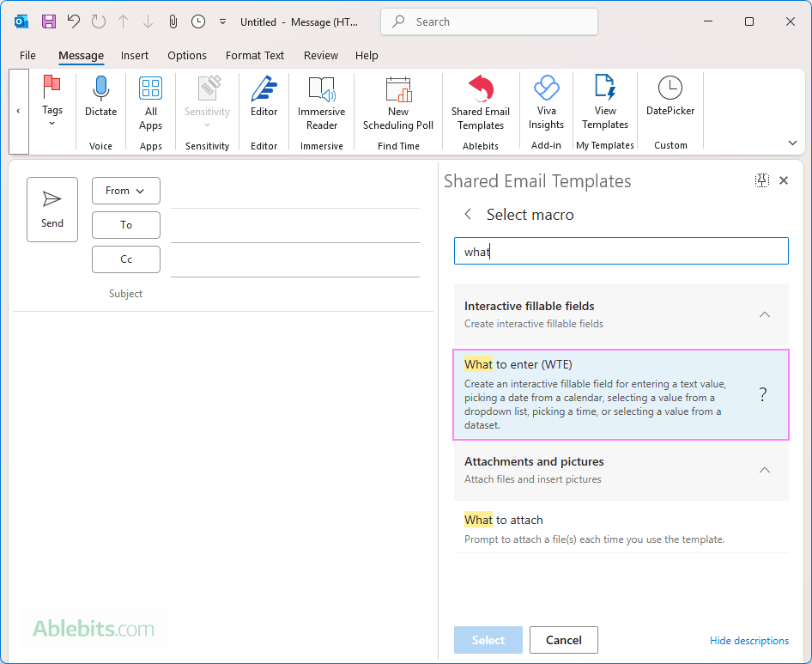Open the Options tab
812x664 pixels.
click(x=187, y=56)
